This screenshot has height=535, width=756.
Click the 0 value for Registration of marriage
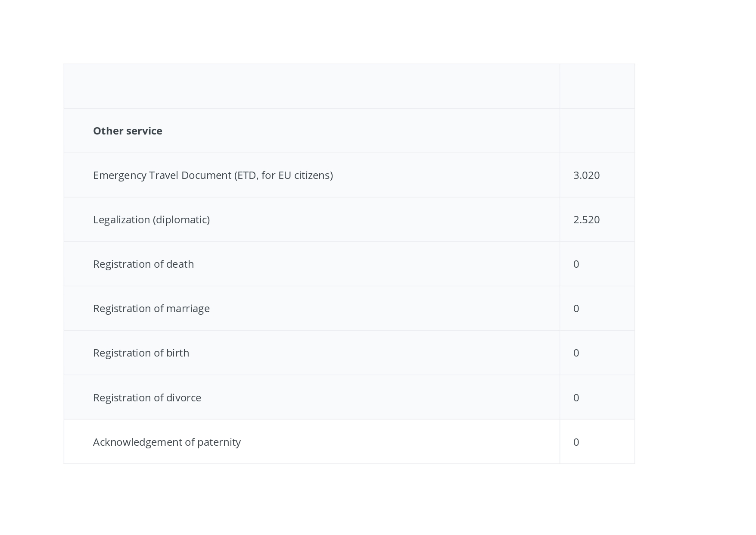tap(576, 308)
